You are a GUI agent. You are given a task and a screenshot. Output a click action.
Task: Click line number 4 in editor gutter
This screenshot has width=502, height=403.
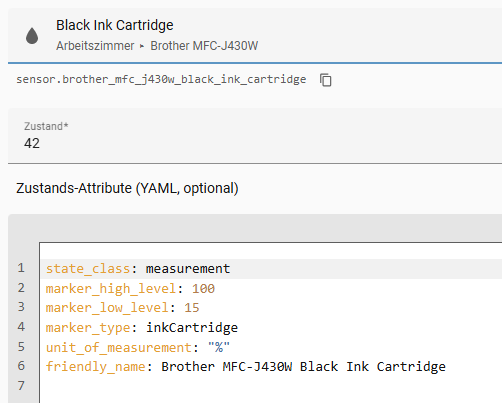pos(21,327)
